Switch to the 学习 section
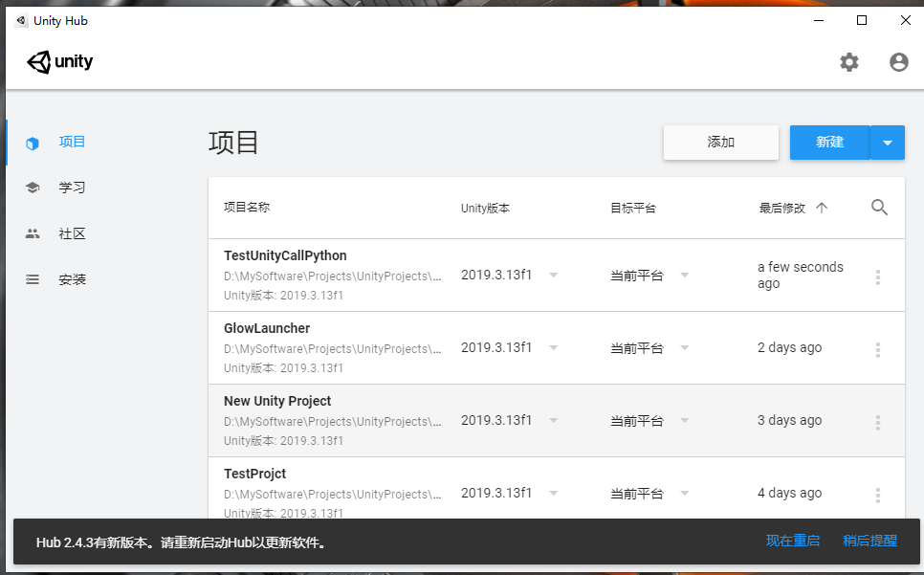924x575 pixels. click(72, 188)
